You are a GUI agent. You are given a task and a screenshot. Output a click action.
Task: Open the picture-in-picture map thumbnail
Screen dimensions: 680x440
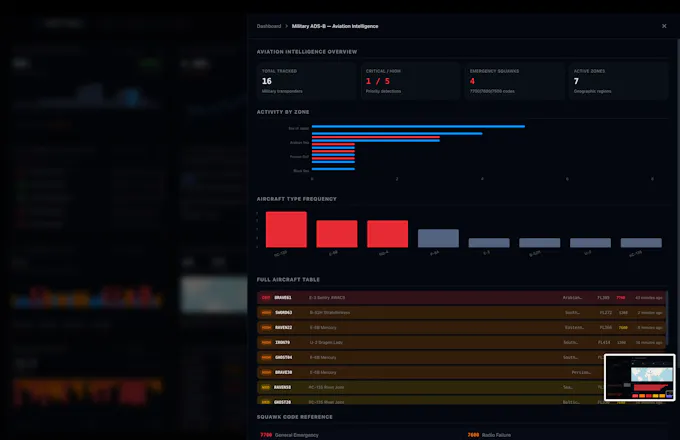click(x=640, y=378)
